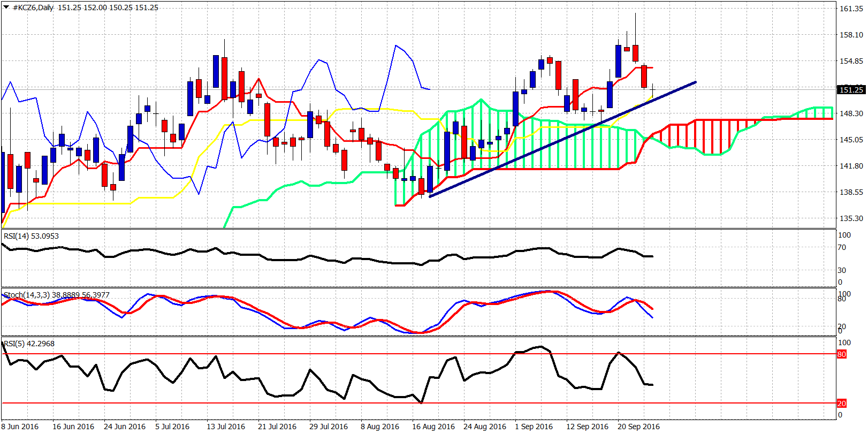This screenshot has width=868, height=434.
Task: Click the 24 Aug 2016 date label
Action: [x=485, y=427]
